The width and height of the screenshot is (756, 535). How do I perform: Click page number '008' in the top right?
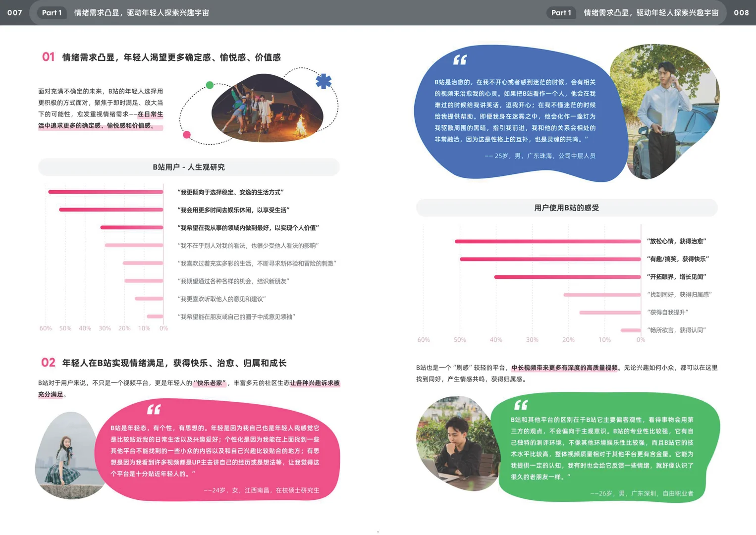pos(741,13)
